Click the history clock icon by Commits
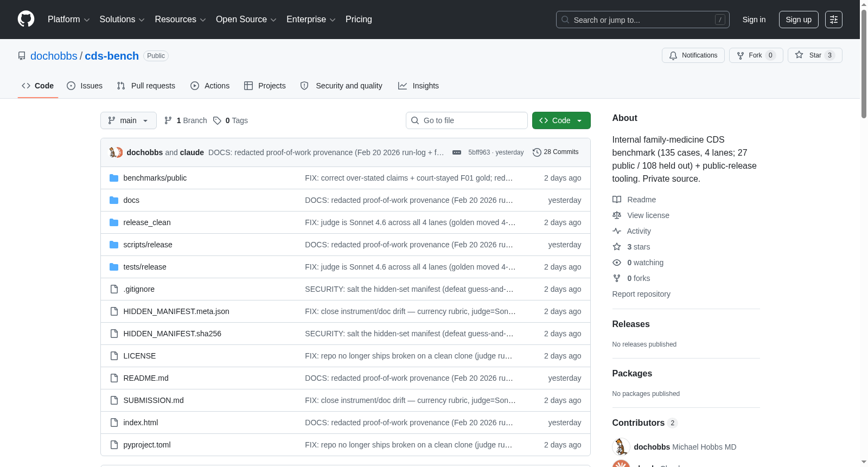Viewport: 868px width, 467px height. point(537,152)
